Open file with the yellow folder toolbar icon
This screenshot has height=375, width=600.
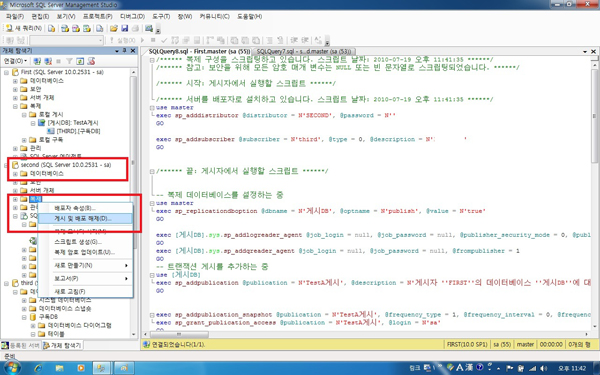(114, 28)
